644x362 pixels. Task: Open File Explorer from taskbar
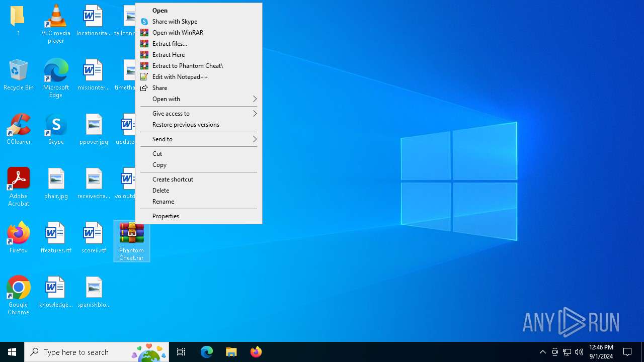tap(231, 352)
